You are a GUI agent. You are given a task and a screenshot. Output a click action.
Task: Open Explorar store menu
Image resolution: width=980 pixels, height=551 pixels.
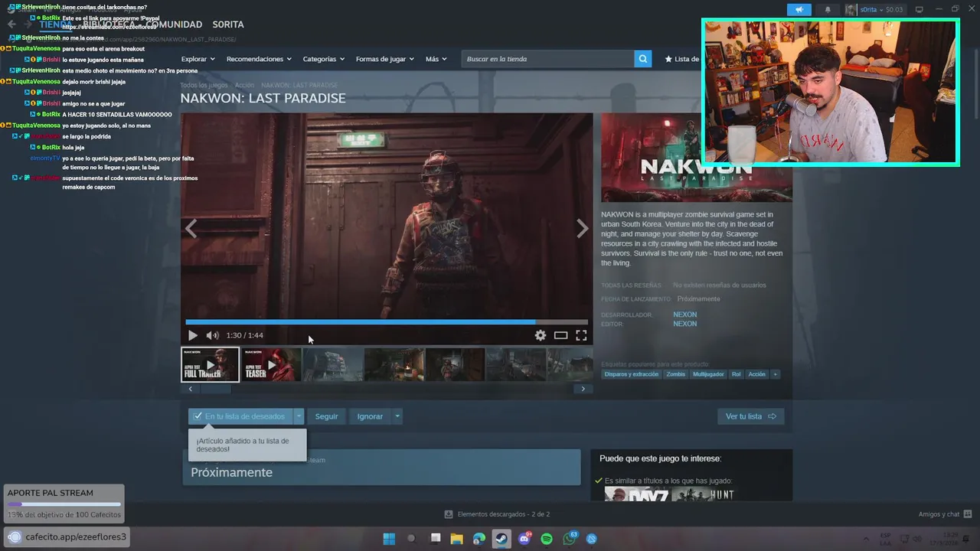click(198, 59)
